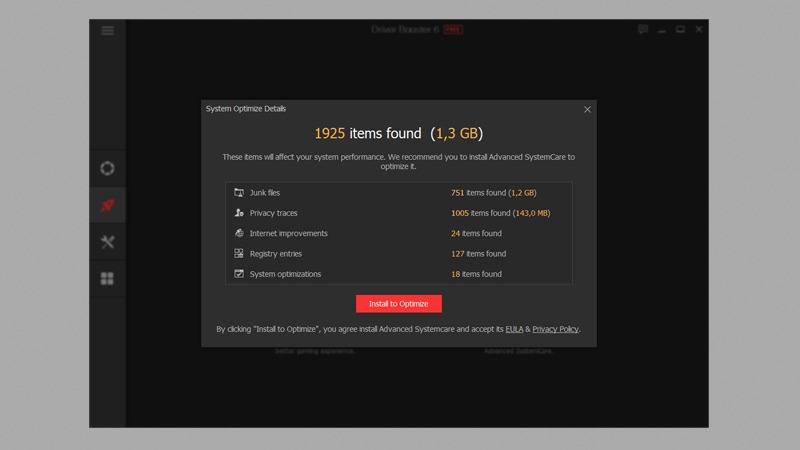800x450 pixels.
Task: Open the Privacy Policy link
Action: coord(556,329)
